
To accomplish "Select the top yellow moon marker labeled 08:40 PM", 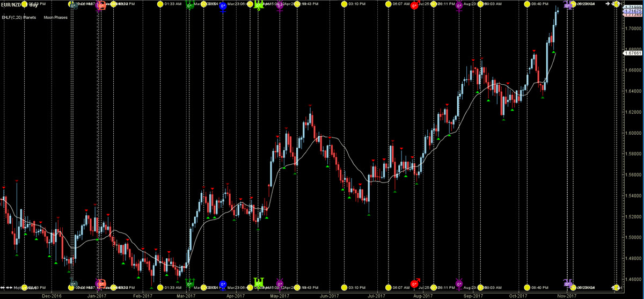I will (x=527, y=4).
